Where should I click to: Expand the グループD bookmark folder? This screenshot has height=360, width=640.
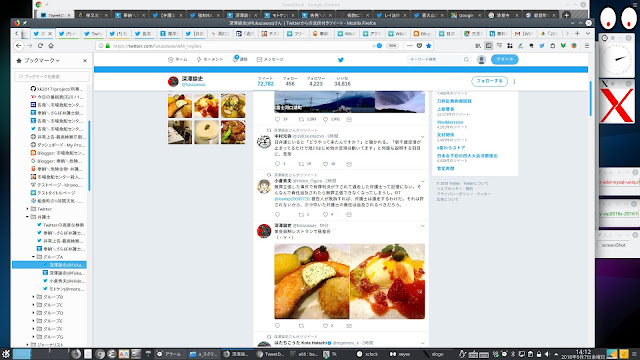click(33, 313)
